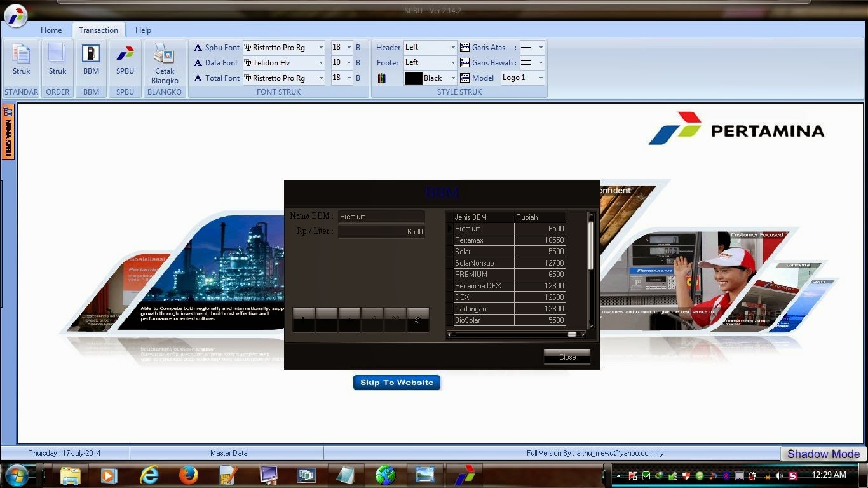This screenshot has height=488, width=868.
Task: Click the NAMA STRUK side panel tab
Action: pos(8,132)
